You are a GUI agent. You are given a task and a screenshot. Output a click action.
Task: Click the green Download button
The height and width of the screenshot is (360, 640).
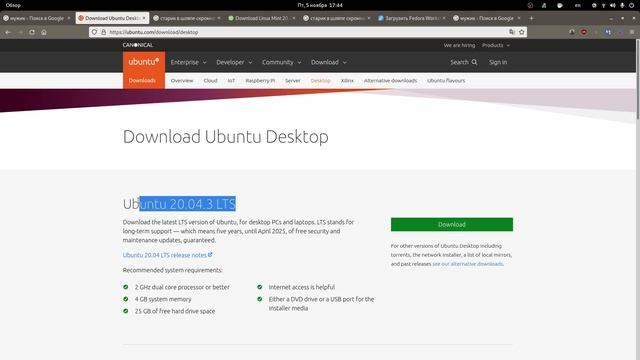click(451, 224)
